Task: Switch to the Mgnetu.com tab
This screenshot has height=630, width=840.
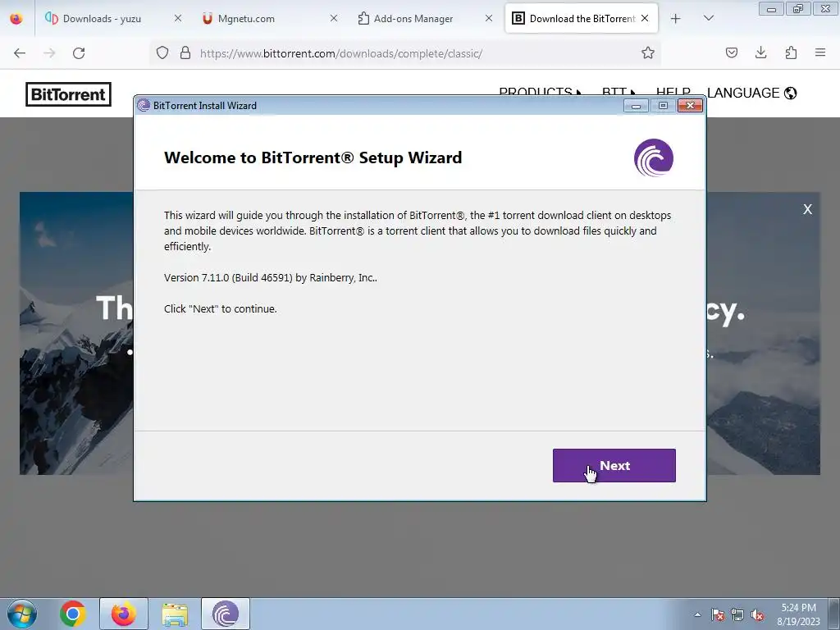Action: point(246,19)
